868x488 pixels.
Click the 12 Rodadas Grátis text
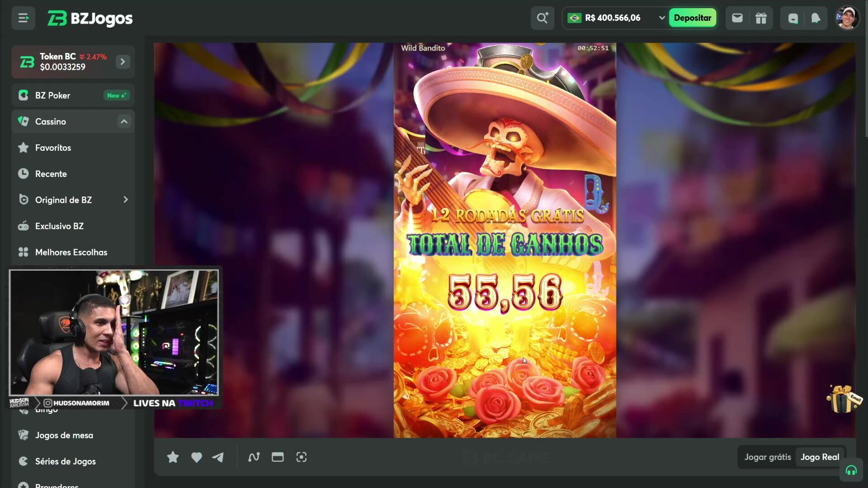507,216
